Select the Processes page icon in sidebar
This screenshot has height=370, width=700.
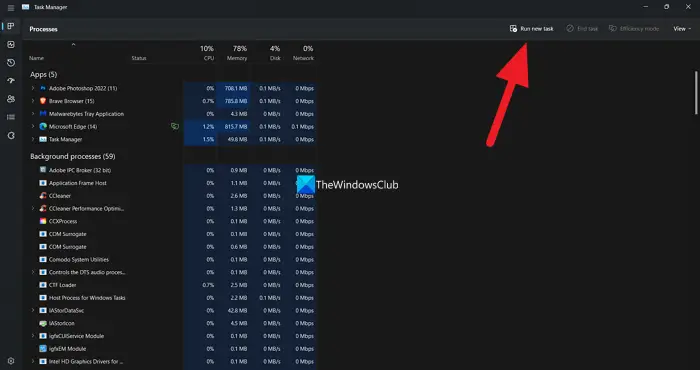[x=11, y=26]
